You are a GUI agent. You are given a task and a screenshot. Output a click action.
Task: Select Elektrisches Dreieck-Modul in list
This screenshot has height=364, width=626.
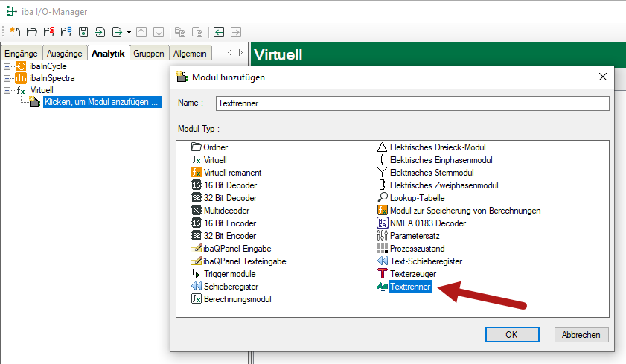point(437,147)
